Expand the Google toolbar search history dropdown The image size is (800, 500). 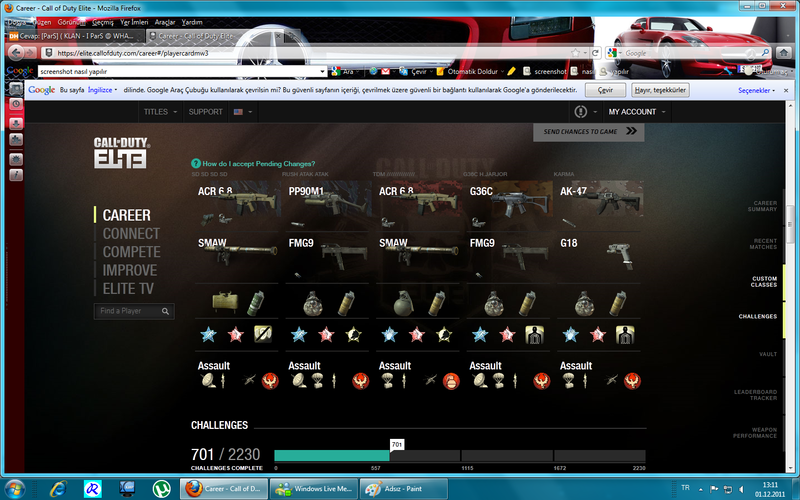tap(322, 71)
